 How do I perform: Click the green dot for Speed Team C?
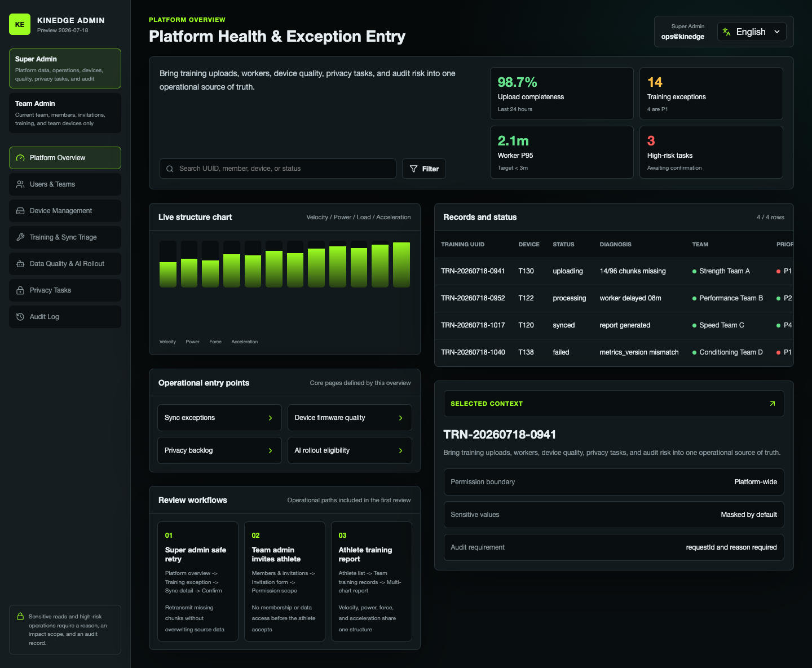click(694, 325)
